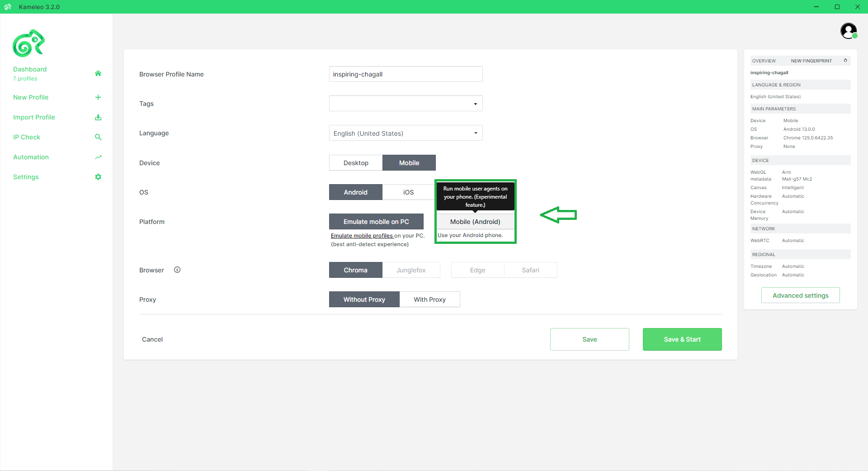Select Mobile (Android) platform

pos(475,222)
